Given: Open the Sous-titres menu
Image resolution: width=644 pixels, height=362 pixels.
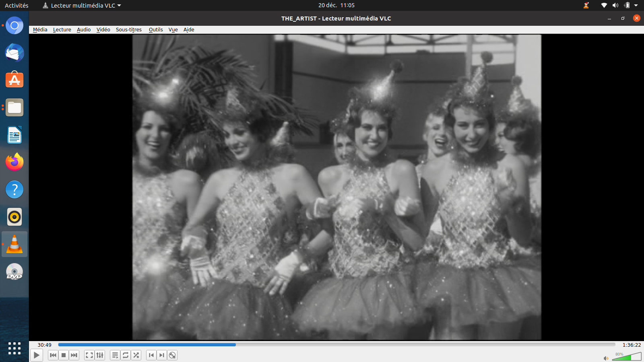Looking at the screenshot, I should tap(128, 29).
